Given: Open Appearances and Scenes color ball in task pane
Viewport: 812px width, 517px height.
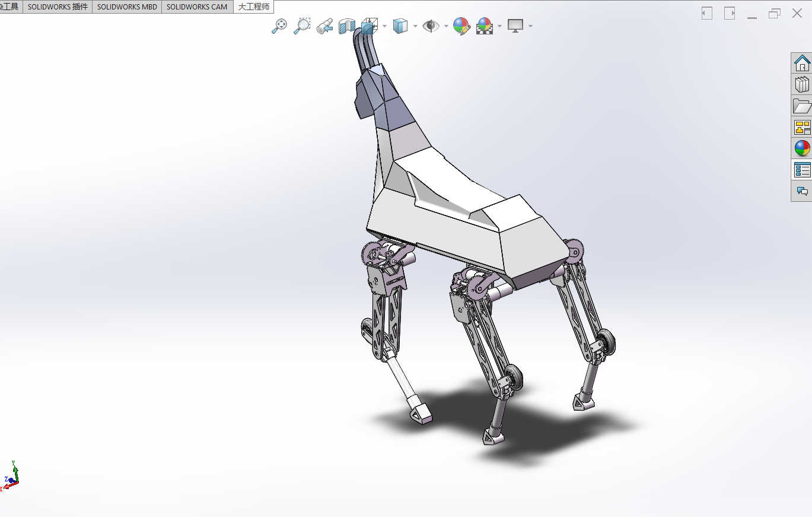Looking at the screenshot, I should 802,148.
